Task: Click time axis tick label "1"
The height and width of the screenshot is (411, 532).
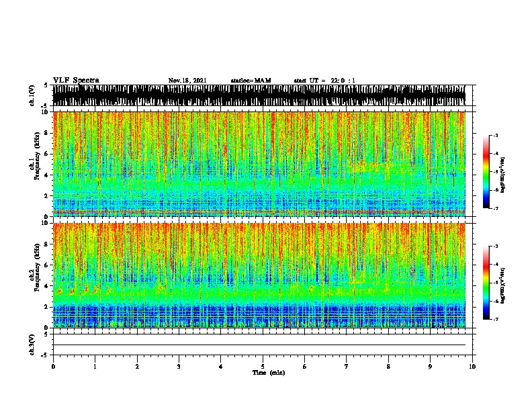Action: point(95,367)
